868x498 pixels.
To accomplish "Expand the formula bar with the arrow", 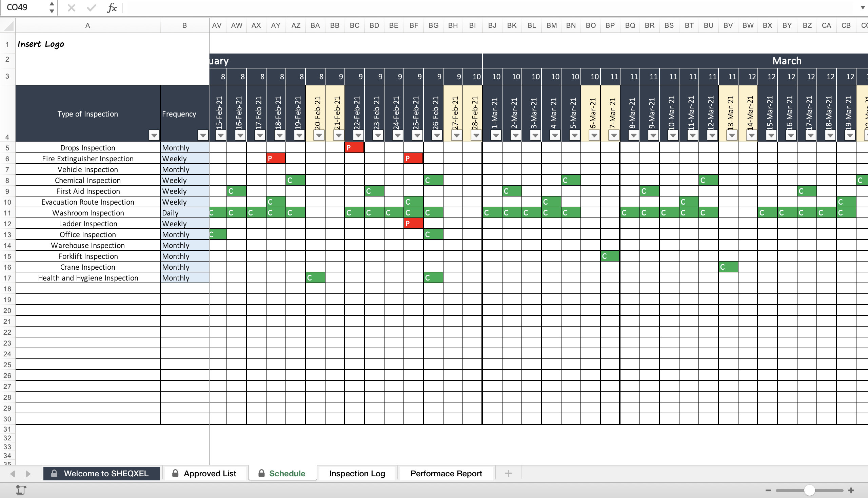I will (863, 7).
